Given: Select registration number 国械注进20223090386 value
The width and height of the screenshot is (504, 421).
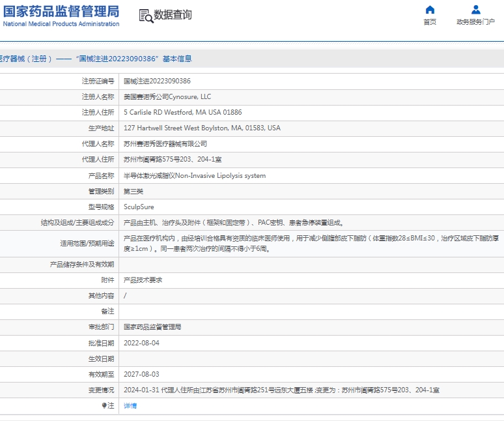Looking at the screenshot, I should pyautogui.click(x=157, y=81).
